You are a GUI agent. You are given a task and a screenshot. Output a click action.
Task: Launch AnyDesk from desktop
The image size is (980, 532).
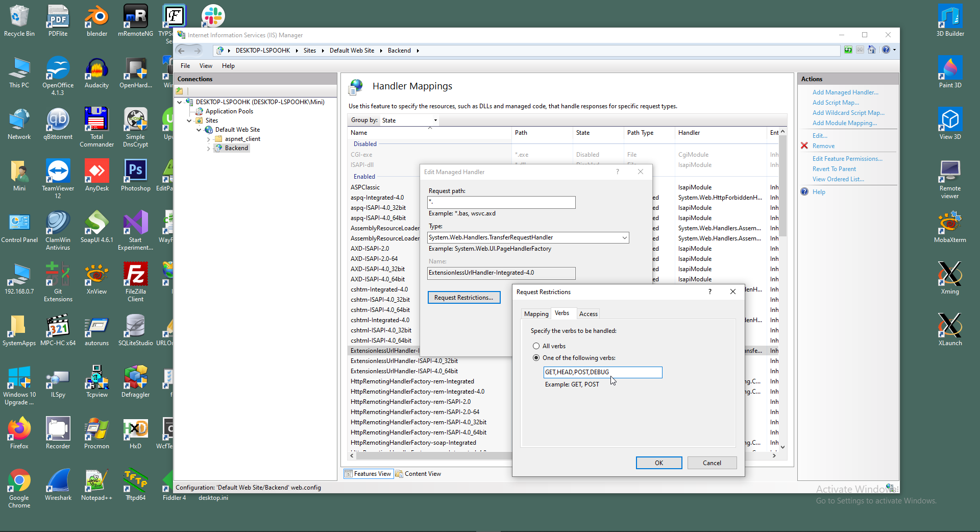(x=96, y=176)
